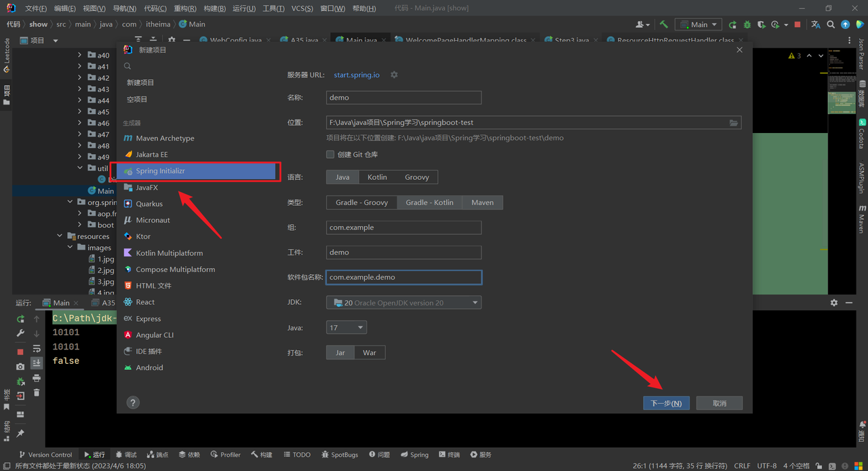Expand the a45 folder in project tree

click(x=80, y=111)
